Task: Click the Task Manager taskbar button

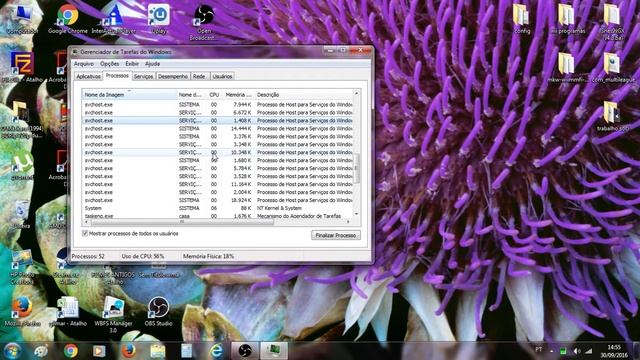Action: coord(274,351)
